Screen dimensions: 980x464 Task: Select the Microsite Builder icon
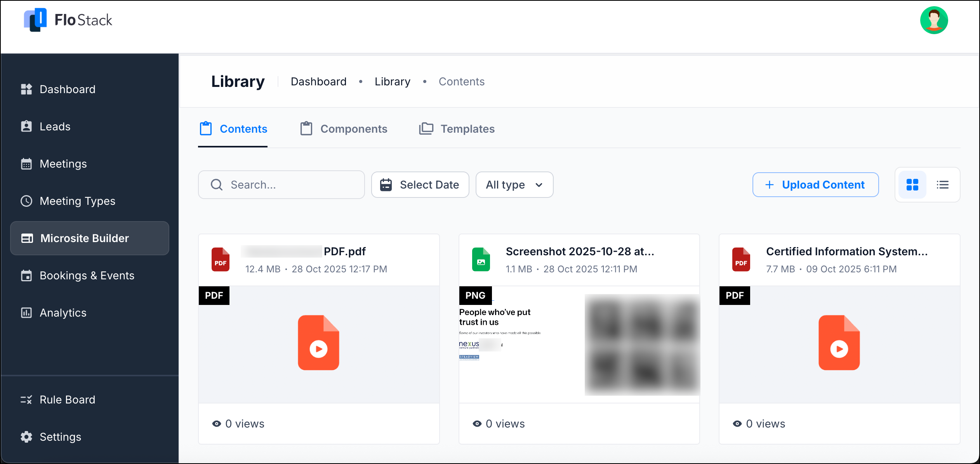click(27, 238)
